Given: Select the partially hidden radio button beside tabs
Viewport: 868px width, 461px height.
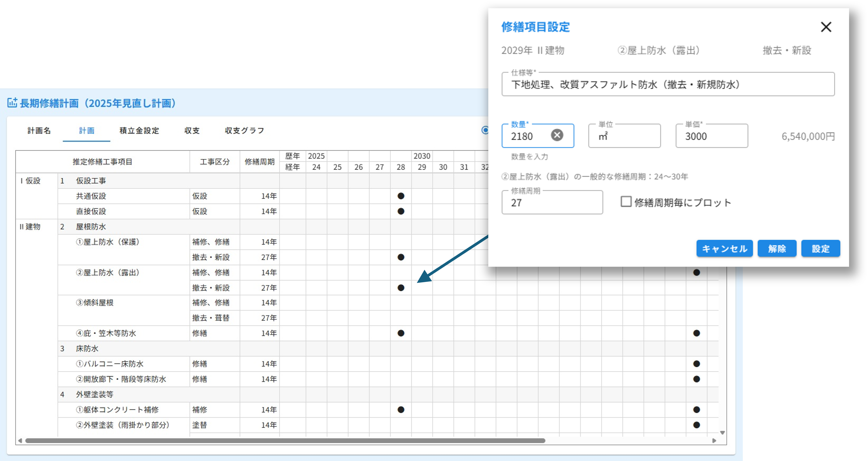Looking at the screenshot, I should 485,130.
